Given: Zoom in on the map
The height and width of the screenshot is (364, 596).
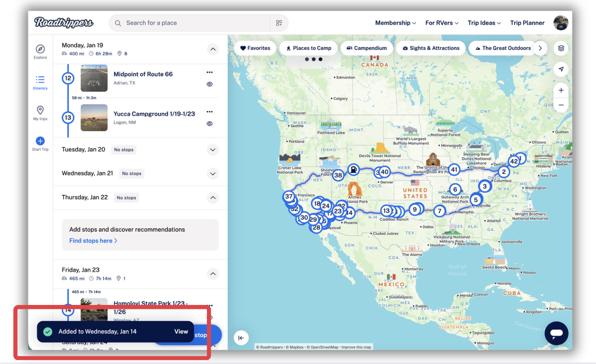Looking at the screenshot, I should [x=561, y=90].
